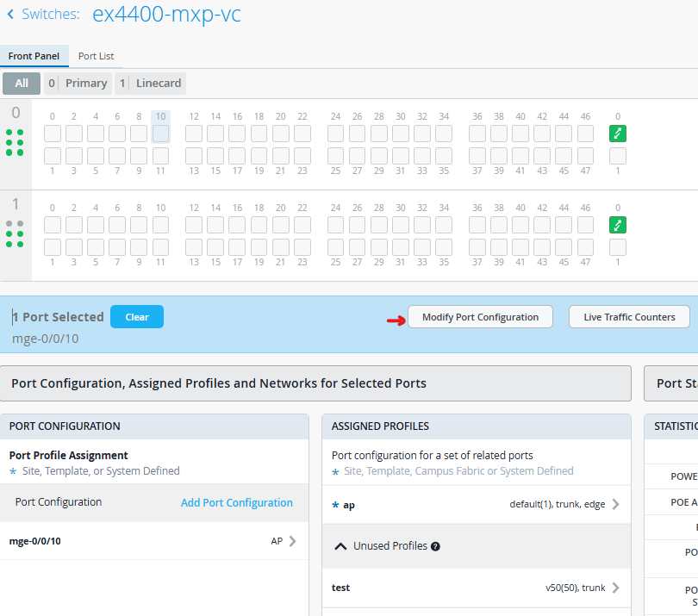Collapse the Unused Profiles section
Screen dimensions: 698x616
[340, 546]
